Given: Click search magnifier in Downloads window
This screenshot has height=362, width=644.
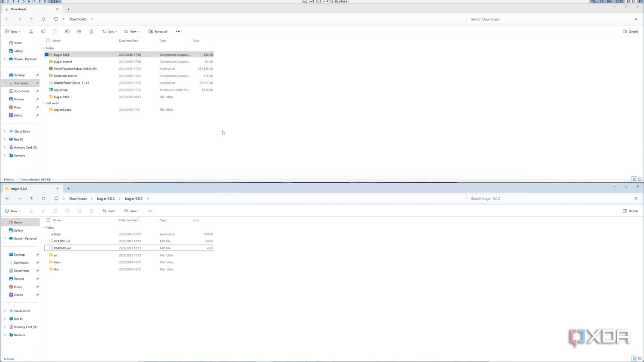Looking at the screenshot, I should pos(636,19).
